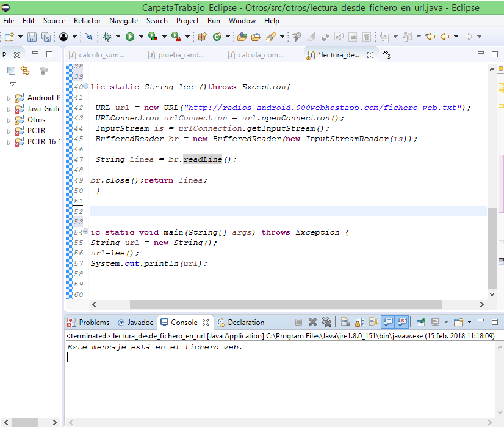
Task: Open the Javadoc view tab
Action: point(135,323)
